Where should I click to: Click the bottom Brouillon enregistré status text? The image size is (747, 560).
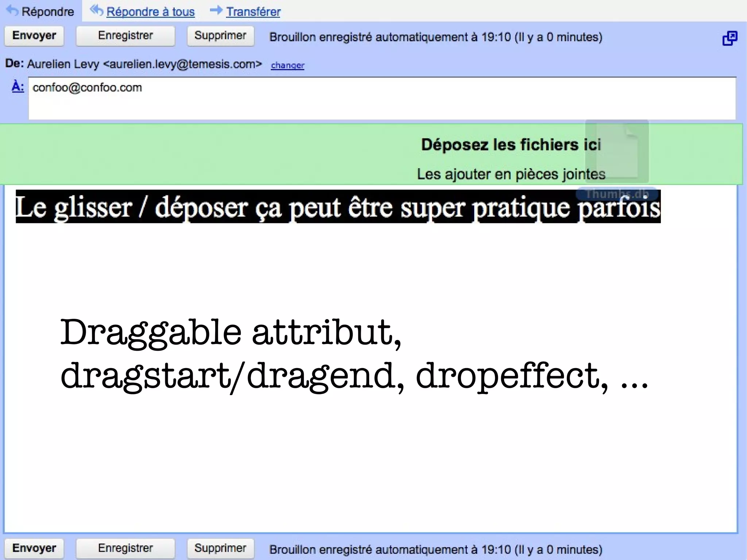pos(436,549)
